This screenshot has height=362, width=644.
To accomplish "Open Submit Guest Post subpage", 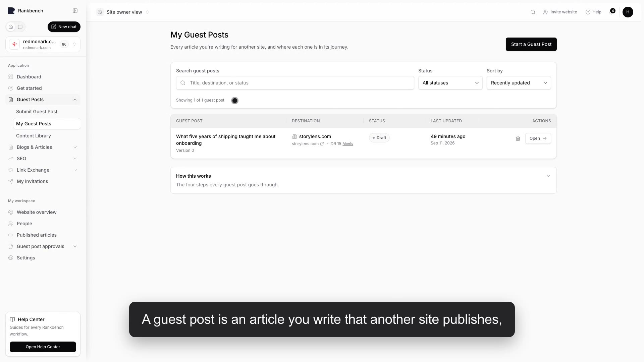I will 47,112.
